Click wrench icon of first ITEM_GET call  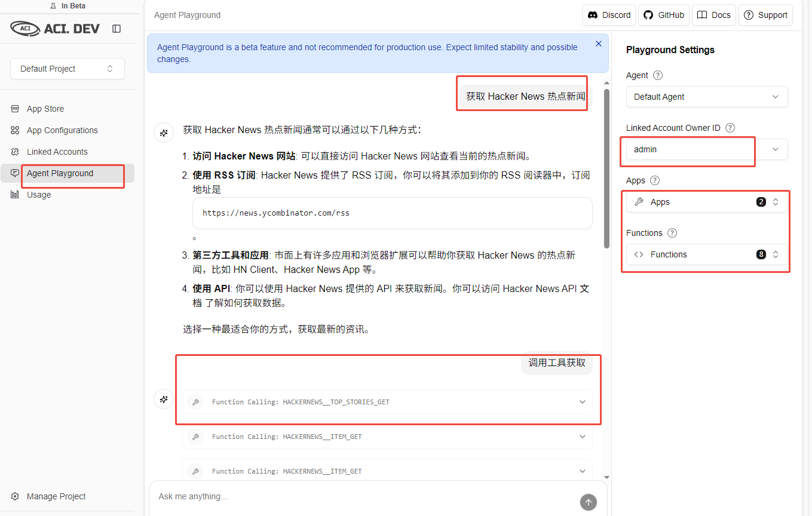195,437
